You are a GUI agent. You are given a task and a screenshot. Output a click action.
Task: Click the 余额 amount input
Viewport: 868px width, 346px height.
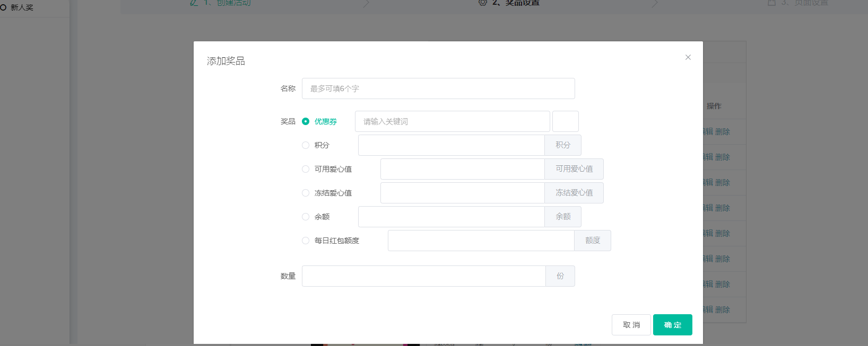451,217
